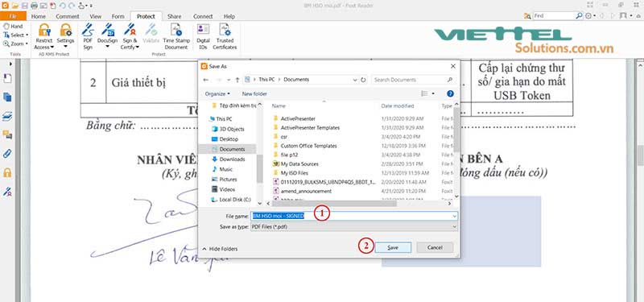The image size is (644, 302).
Task: Refresh the Documents folder listing
Action: (363, 80)
